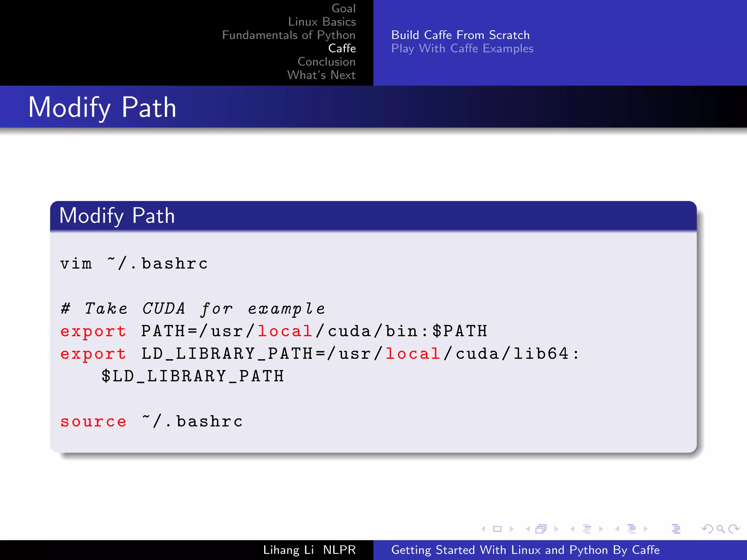Click the search magnifier icon

[720, 529]
